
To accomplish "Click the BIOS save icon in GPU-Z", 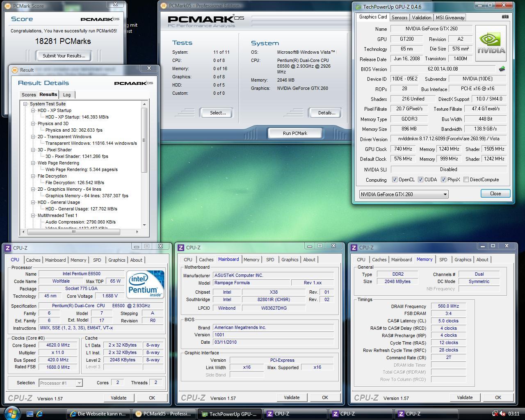I will pyautogui.click(x=502, y=69).
